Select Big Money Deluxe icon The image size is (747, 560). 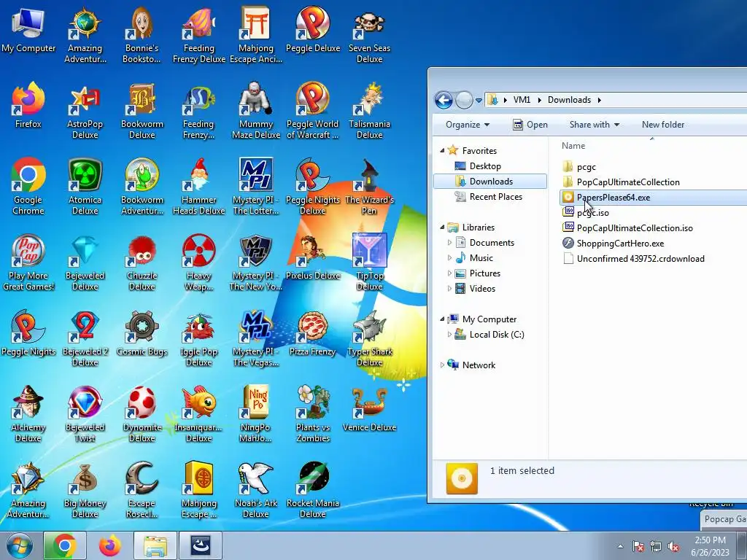[x=85, y=490]
